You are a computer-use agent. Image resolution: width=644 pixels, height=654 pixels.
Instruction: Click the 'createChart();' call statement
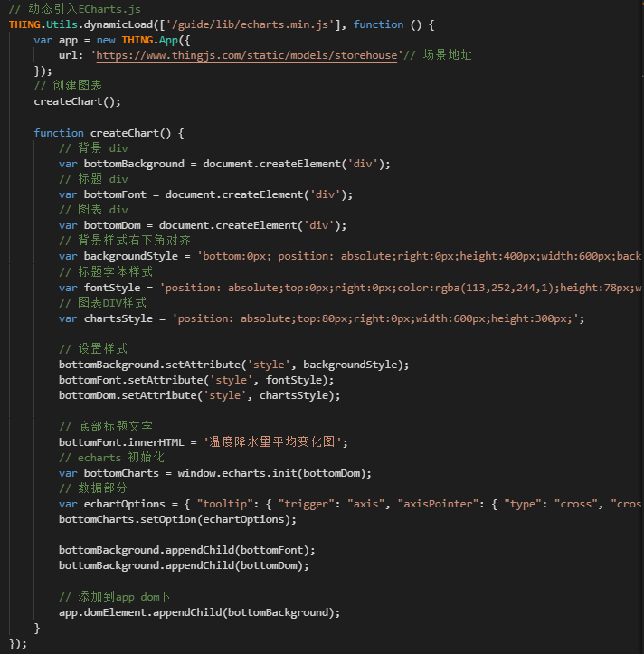pos(77,102)
